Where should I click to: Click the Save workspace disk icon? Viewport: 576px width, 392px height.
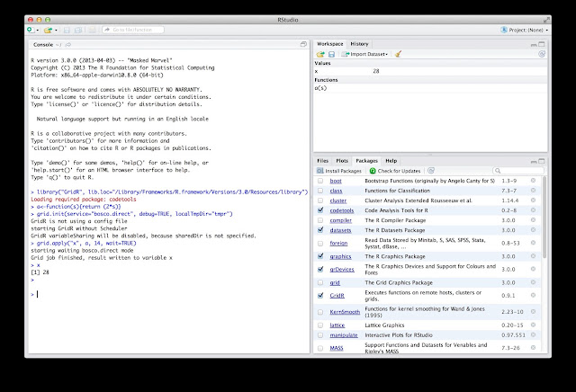pos(331,54)
